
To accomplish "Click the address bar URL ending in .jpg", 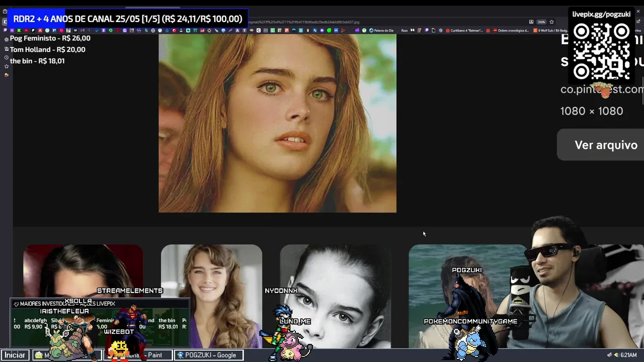I will coord(303,22).
